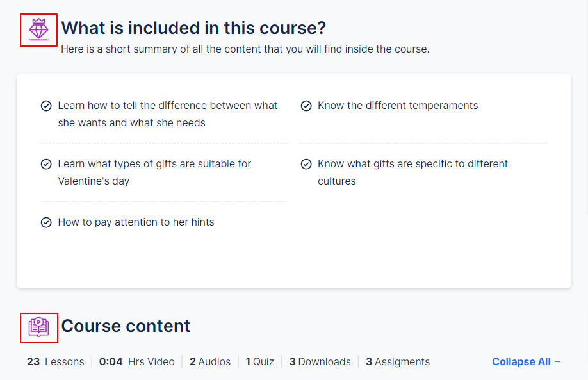Click the 'What is included in this course?' heading

pyautogui.click(x=193, y=28)
